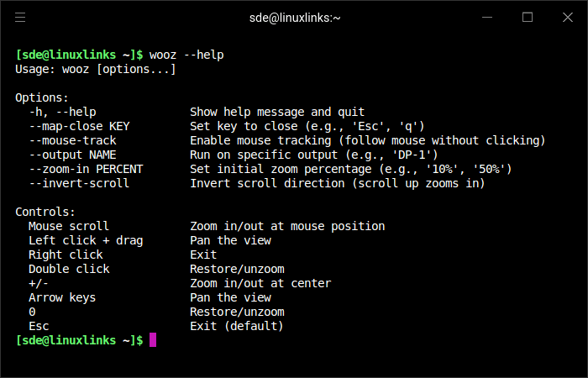588x378 pixels.
Task: Click the 'Usage: wooz [options...]' line
Action: [96, 69]
